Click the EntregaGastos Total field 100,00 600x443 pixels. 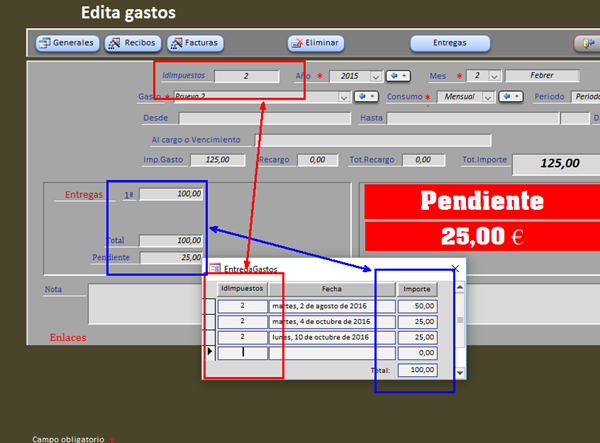pos(417,370)
